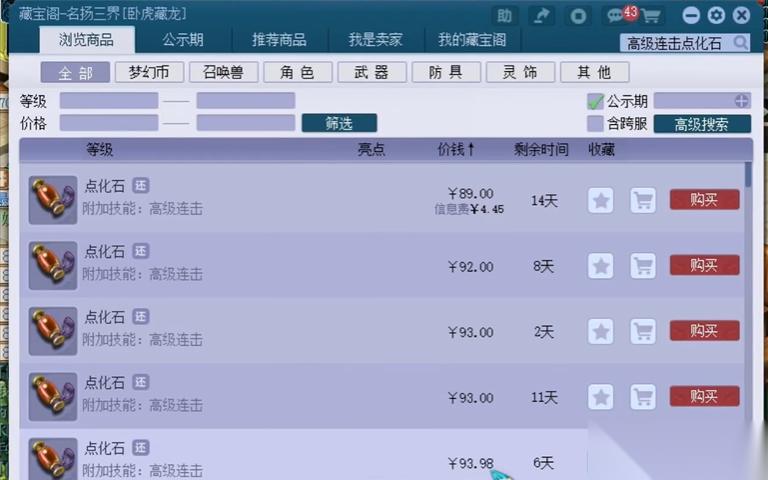The width and height of the screenshot is (768, 480).
Task: Open 高级搜索 advanced search
Action: coord(702,124)
